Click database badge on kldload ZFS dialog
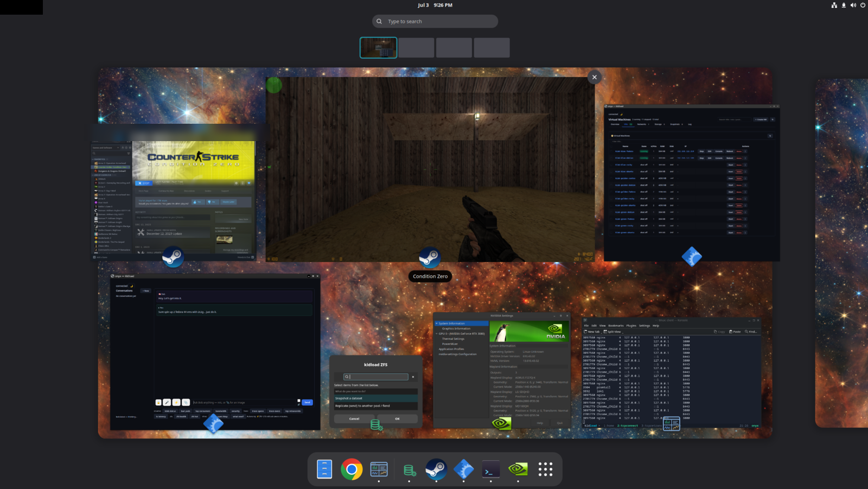The height and width of the screenshot is (489, 868). pyautogui.click(x=376, y=424)
